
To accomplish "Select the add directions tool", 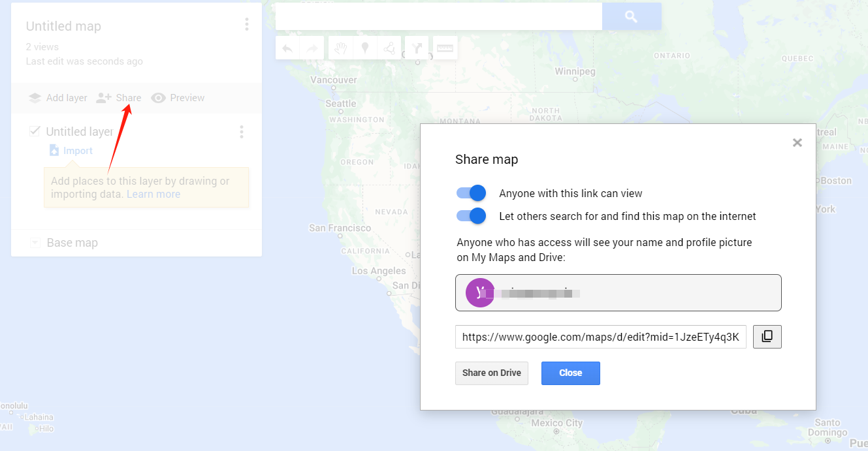I will 417,48.
